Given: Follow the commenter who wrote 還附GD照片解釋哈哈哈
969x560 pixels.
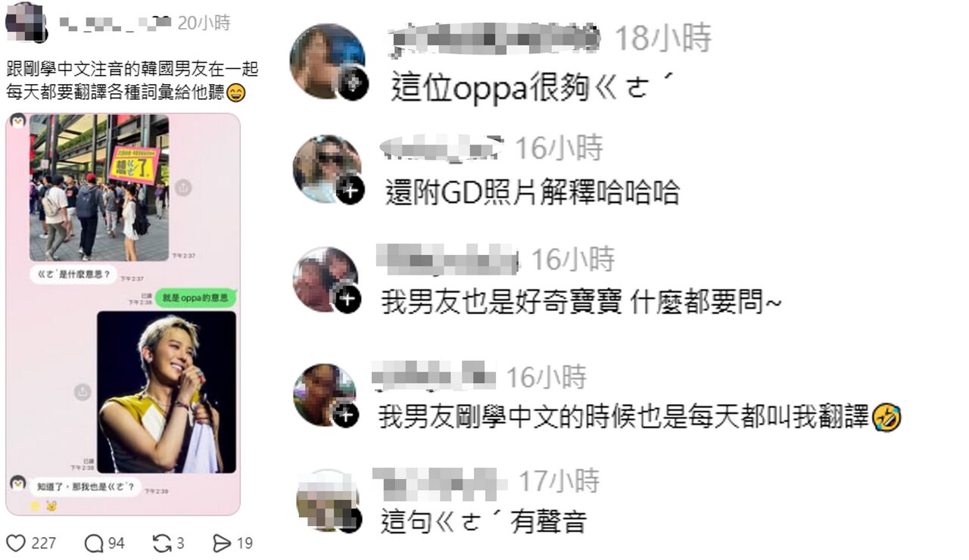Looking at the screenshot, I should point(349,191).
